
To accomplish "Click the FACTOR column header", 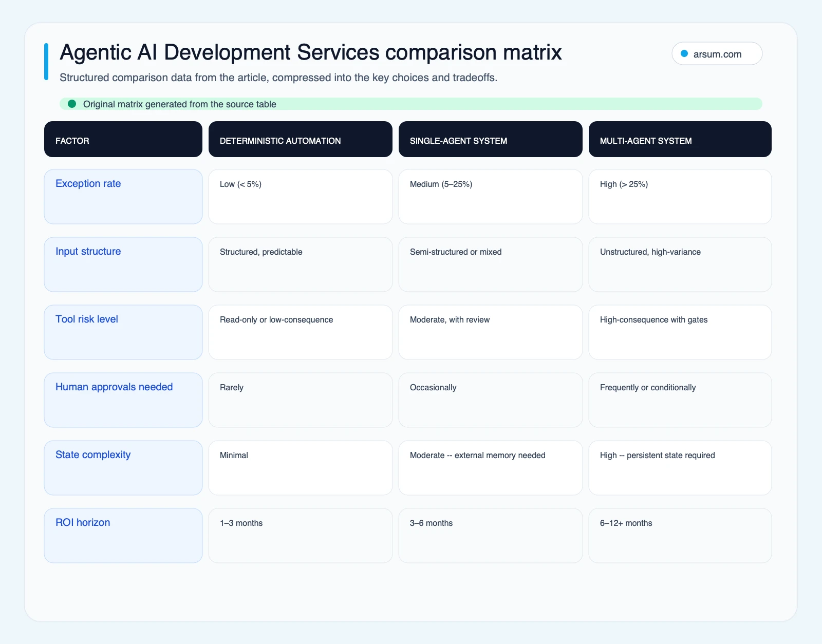I will 123,139.
